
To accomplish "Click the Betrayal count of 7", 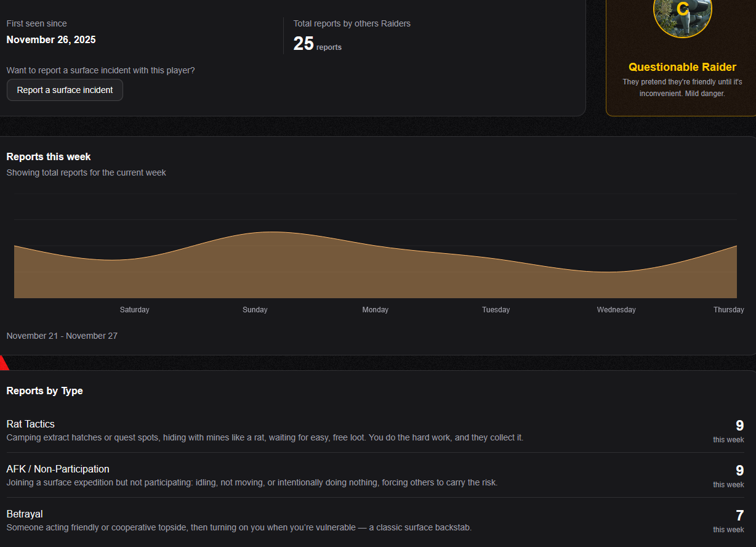I will pyautogui.click(x=739, y=516).
